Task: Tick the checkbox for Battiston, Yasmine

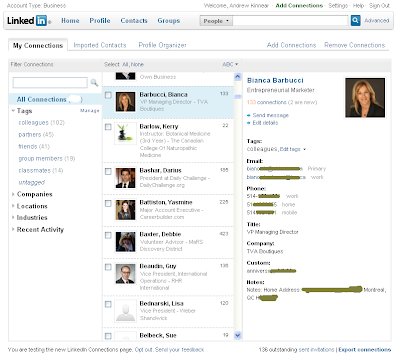Action: click(108, 203)
